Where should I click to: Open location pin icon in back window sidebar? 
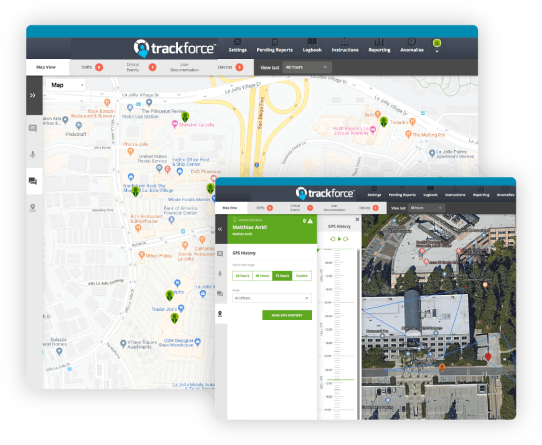[x=33, y=207]
